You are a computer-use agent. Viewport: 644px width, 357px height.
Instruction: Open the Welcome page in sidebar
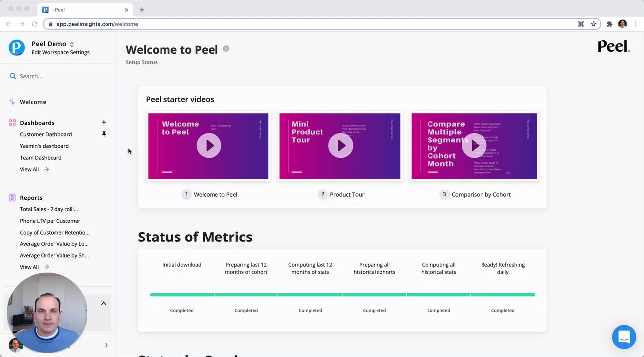pos(33,102)
